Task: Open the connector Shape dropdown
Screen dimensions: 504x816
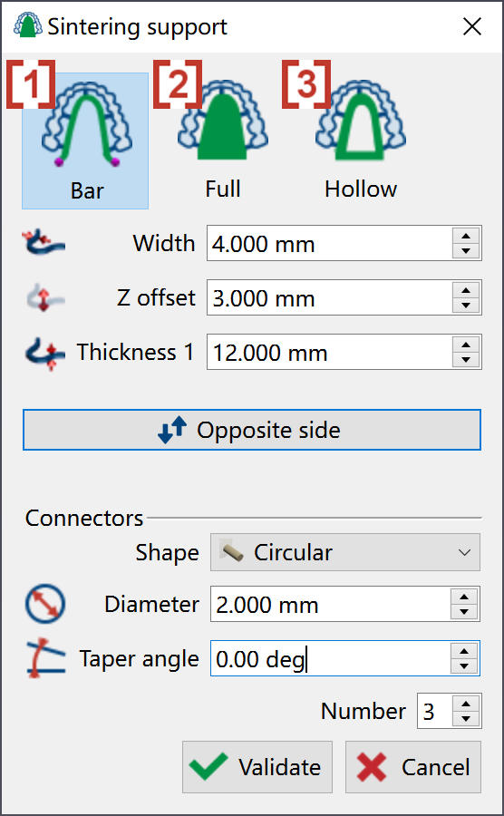Action: pos(344,552)
